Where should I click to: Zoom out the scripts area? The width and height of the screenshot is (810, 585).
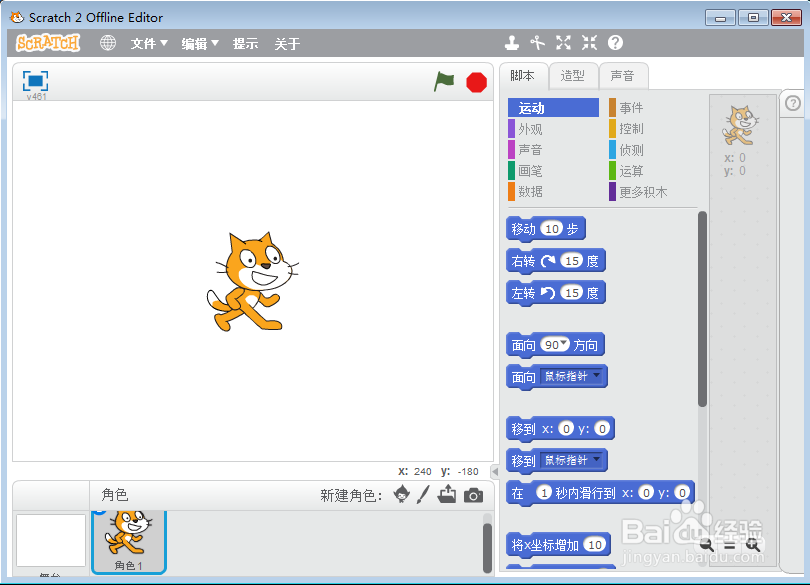pyautogui.click(x=706, y=545)
